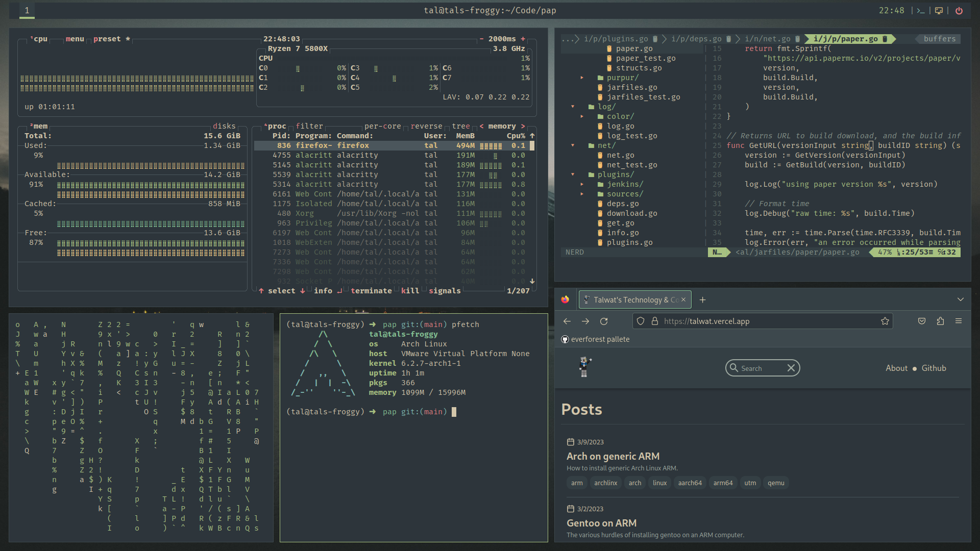Open the shield tracking protection icon

(x=641, y=321)
